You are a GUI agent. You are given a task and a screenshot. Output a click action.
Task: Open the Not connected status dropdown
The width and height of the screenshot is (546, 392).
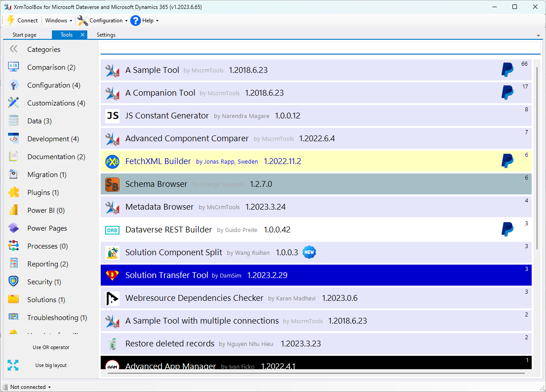click(30, 387)
